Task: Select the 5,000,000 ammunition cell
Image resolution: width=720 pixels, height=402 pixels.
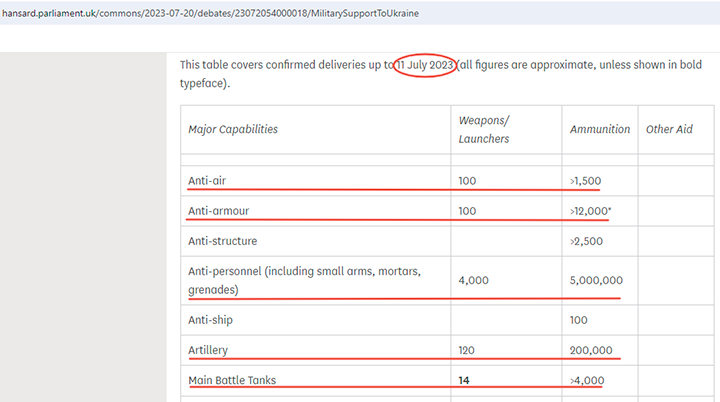Action: point(596,280)
